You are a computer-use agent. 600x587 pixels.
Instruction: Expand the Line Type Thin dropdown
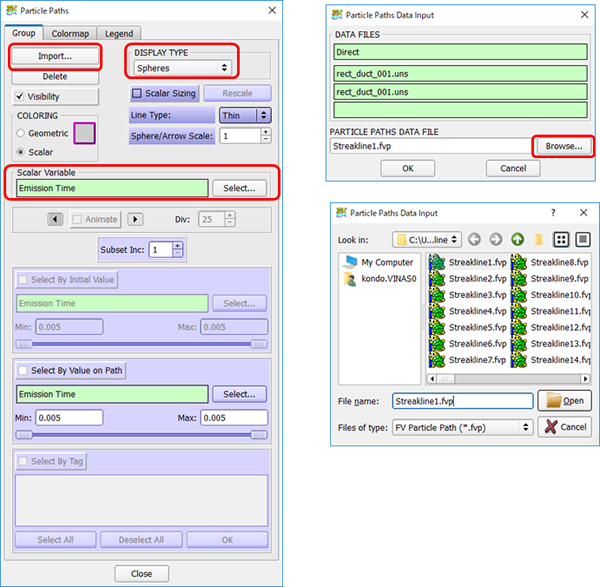coord(245,115)
